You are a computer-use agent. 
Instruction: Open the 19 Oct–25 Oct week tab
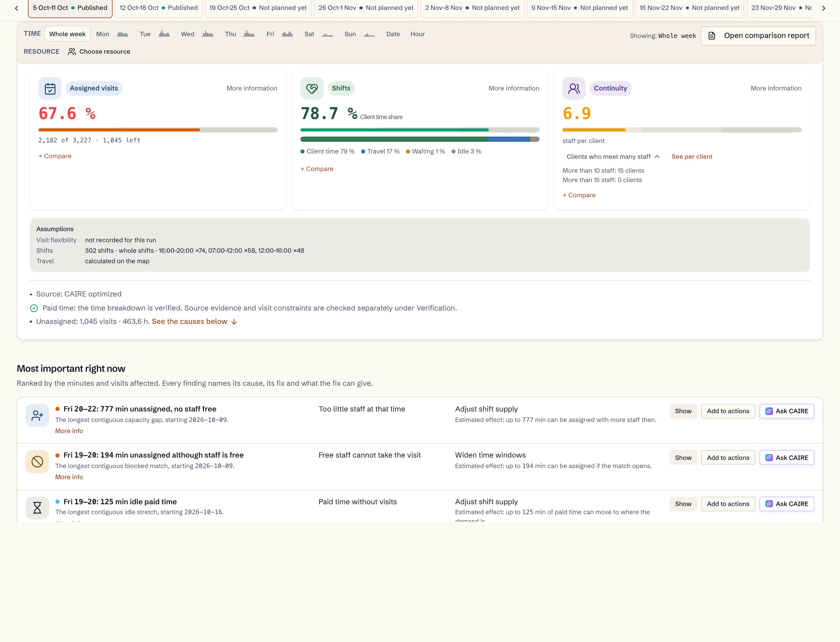click(258, 8)
